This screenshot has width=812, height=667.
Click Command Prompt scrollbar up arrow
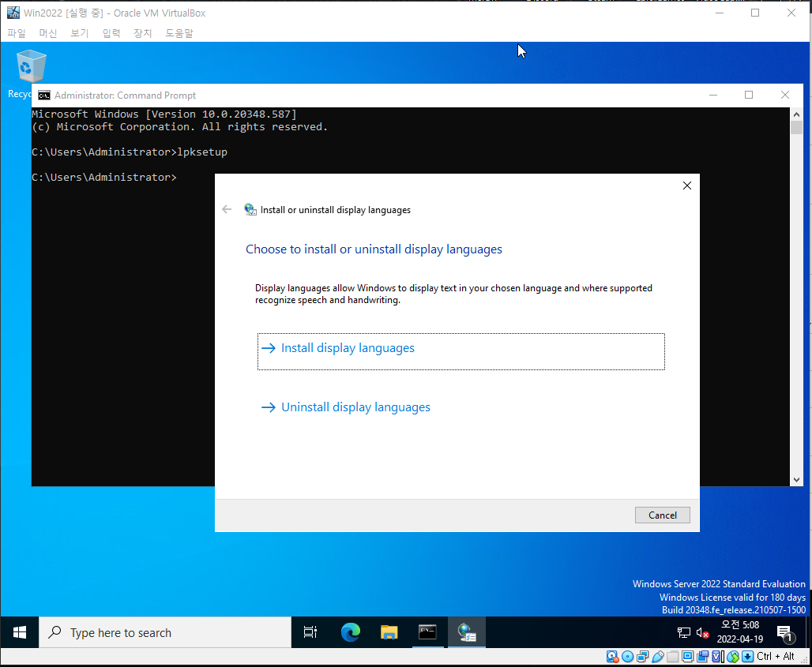(796, 114)
